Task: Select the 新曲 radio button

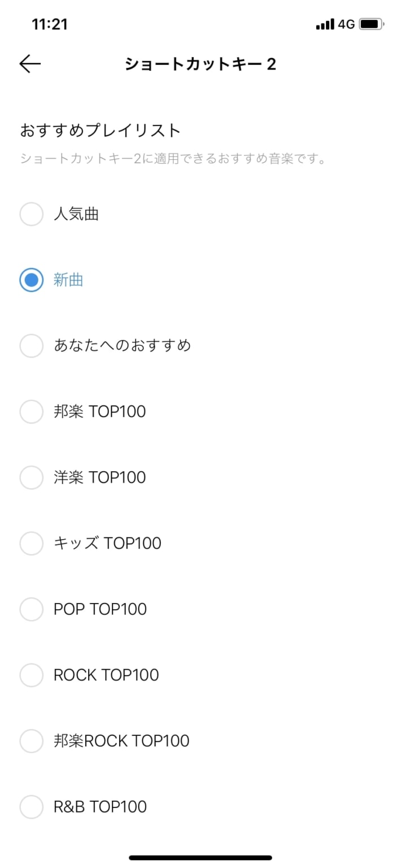Action: (x=31, y=280)
